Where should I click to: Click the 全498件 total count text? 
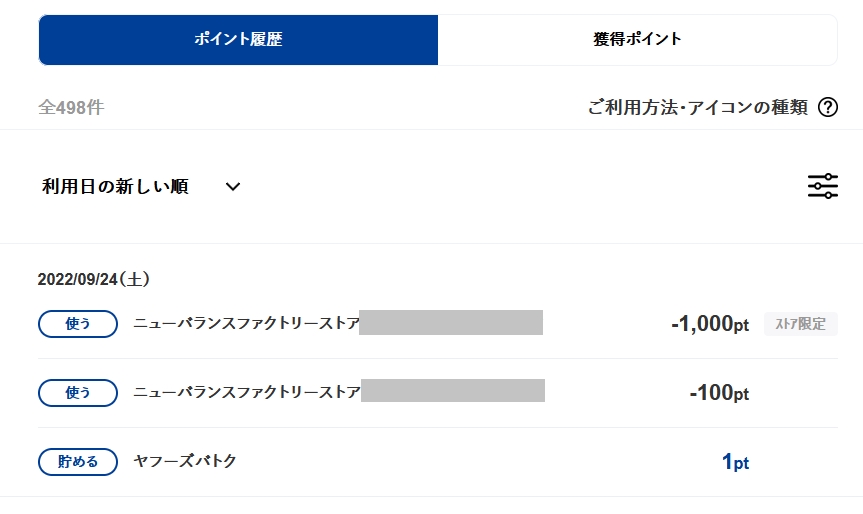(x=71, y=108)
